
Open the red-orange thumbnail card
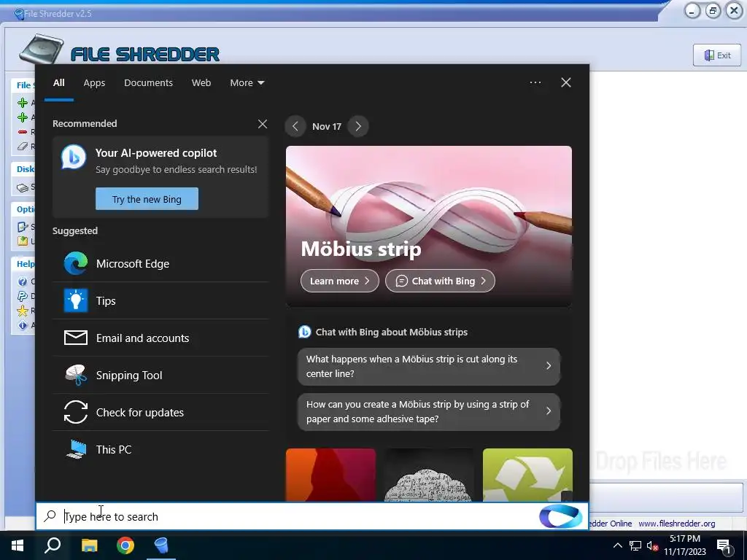tap(330, 475)
